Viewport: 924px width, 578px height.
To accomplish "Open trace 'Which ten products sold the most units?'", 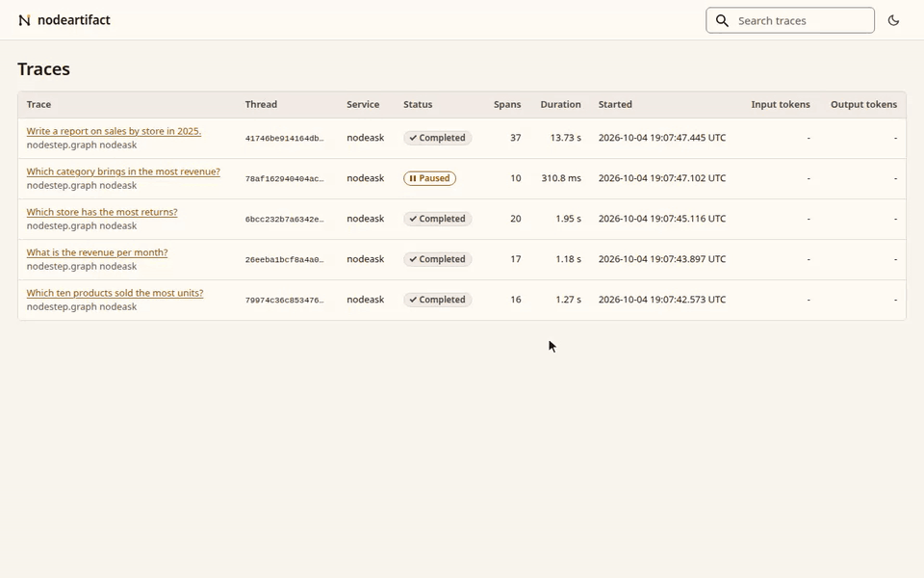I will [x=115, y=293].
